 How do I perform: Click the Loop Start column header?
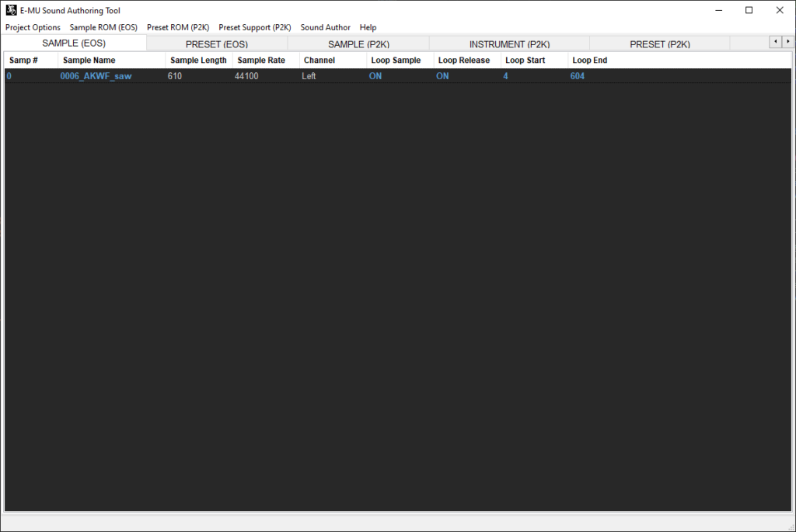(x=534, y=61)
